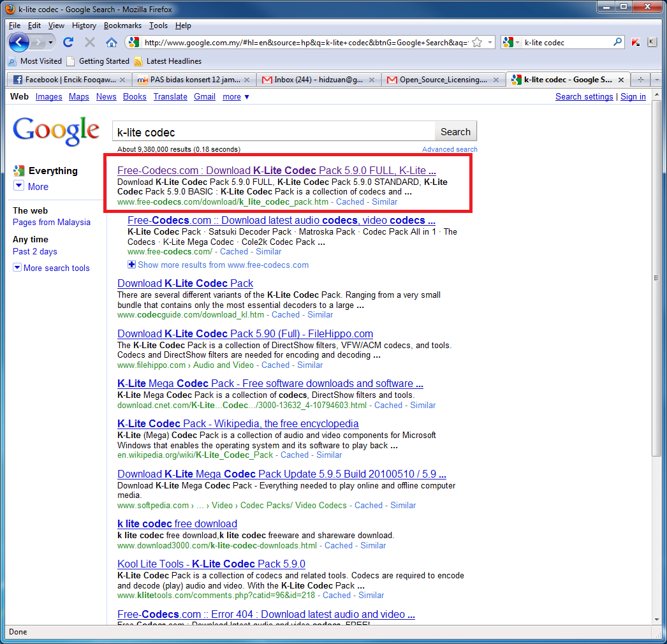The height and width of the screenshot is (644, 667).
Task: Select the Everything search filter
Action: click(46, 171)
